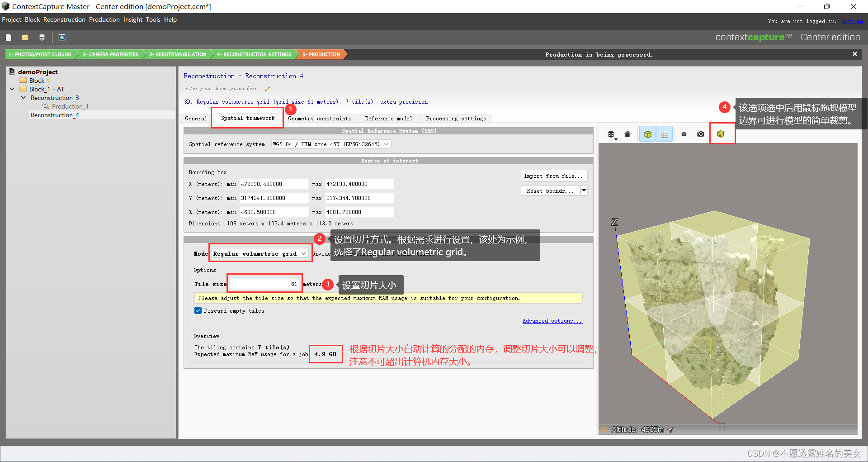Select the demoProject root node
This screenshot has width=868, height=462.
tap(38, 71)
